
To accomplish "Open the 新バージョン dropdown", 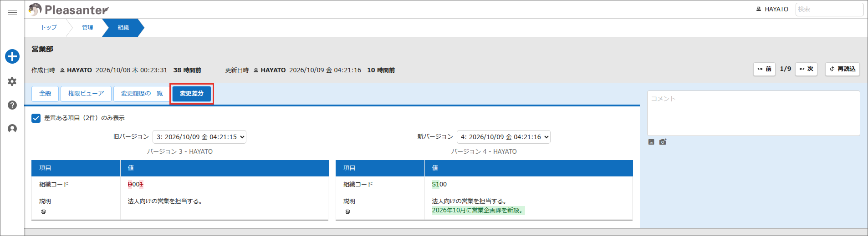I will point(504,137).
